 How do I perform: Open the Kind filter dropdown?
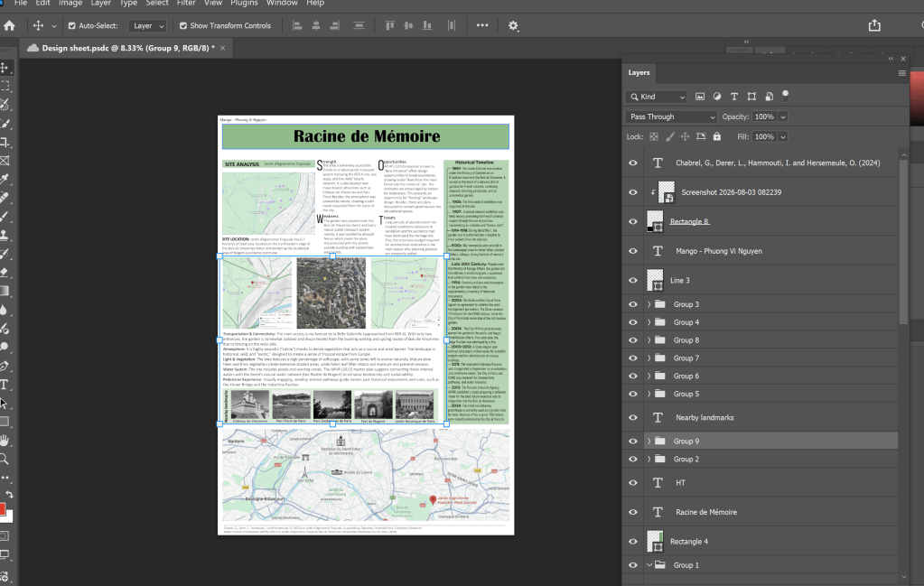657,97
